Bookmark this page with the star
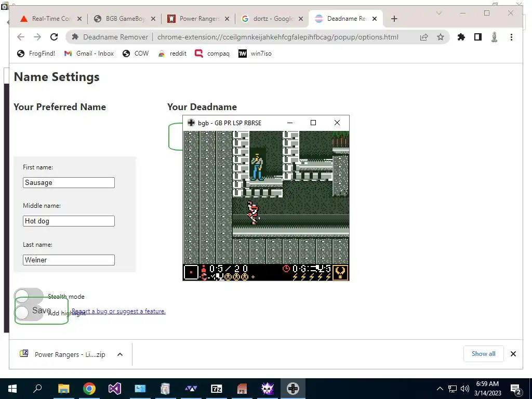 click(x=441, y=37)
